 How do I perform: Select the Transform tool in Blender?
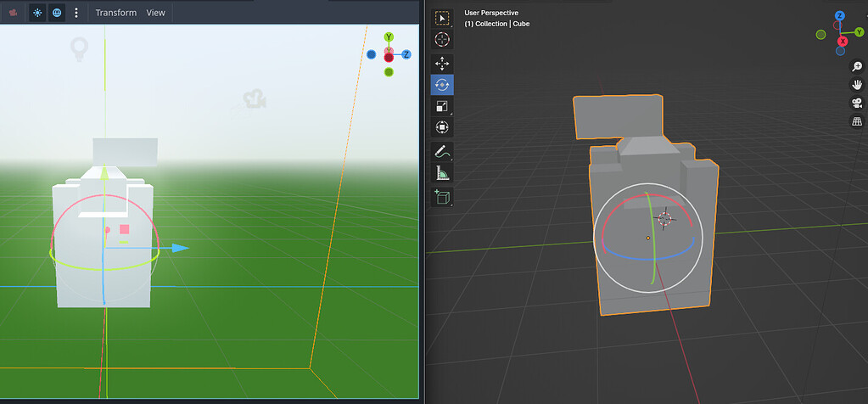[x=442, y=127]
